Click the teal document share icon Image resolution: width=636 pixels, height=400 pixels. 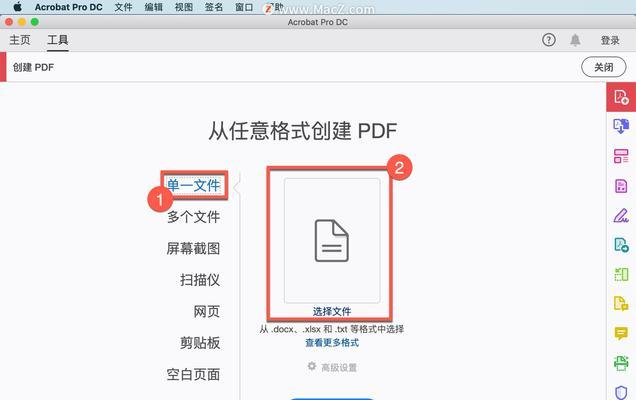[621, 245]
